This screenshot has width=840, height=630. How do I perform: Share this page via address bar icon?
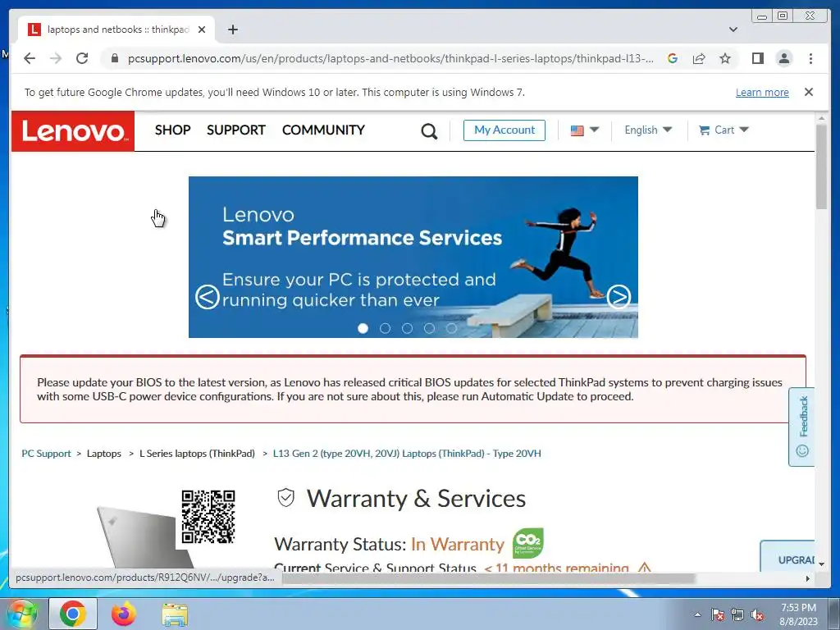click(699, 58)
